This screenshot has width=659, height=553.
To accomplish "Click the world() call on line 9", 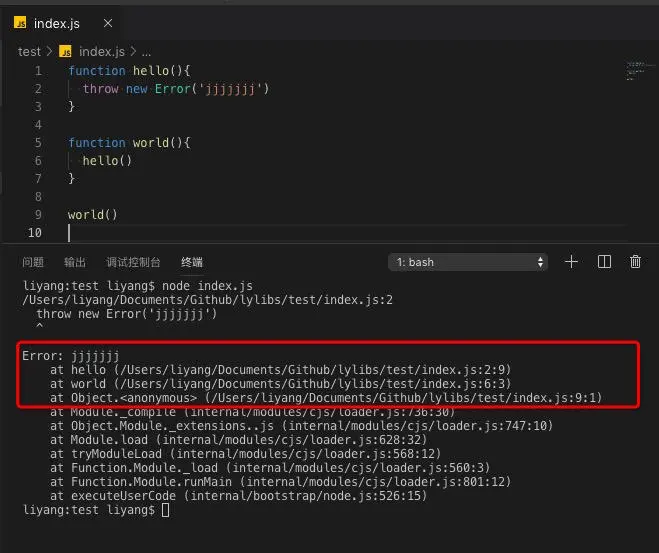I will point(92,215).
